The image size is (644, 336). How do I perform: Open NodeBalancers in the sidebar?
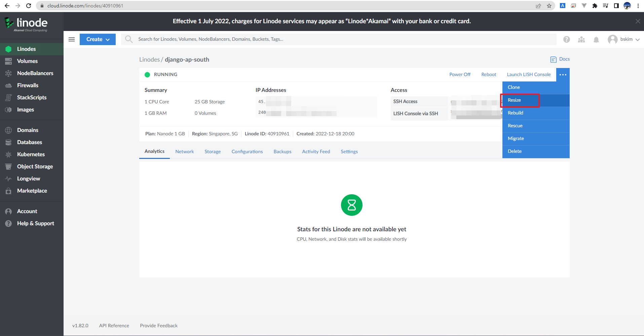32,73
